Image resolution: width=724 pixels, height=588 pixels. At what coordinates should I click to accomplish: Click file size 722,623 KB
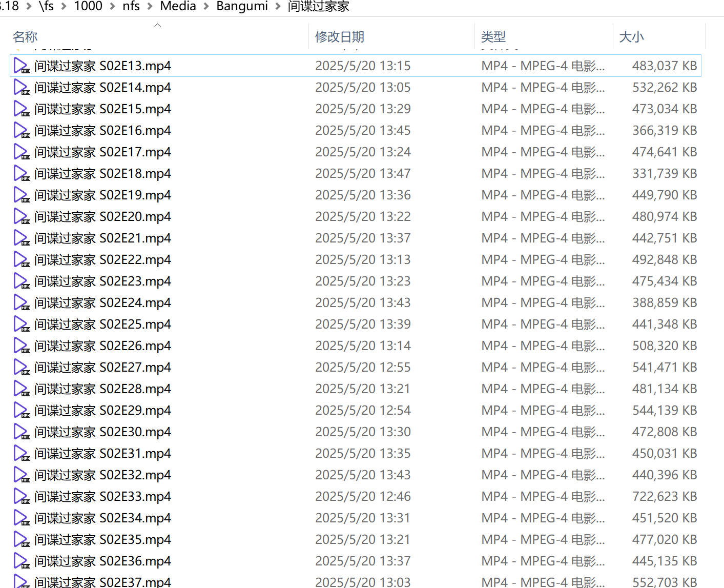[x=665, y=496]
